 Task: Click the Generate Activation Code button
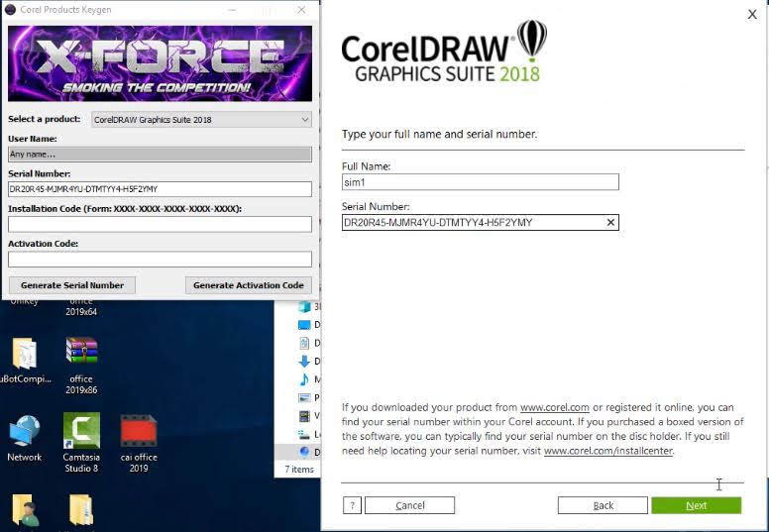249,285
